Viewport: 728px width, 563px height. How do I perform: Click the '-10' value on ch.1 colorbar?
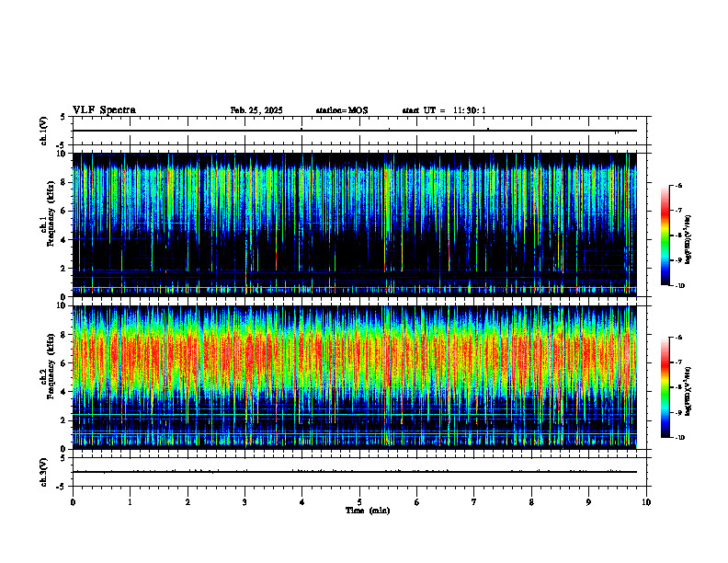click(x=679, y=286)
